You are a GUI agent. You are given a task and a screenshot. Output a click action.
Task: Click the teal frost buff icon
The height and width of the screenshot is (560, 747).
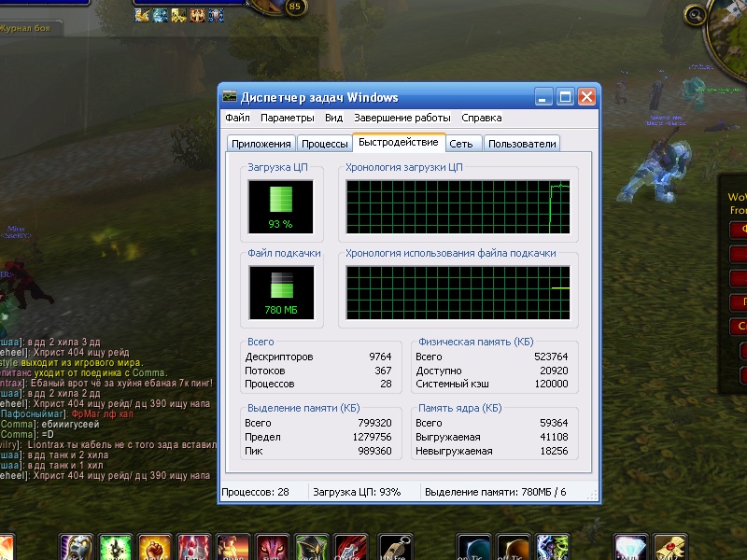pos(161,16)
